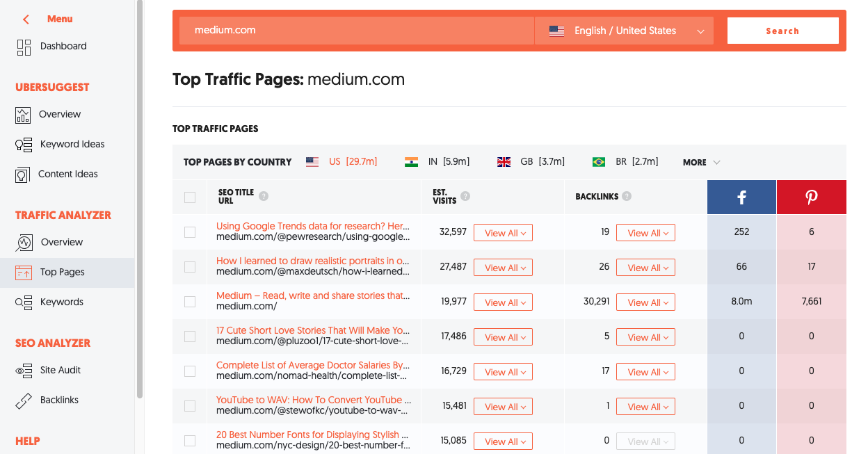Open Medium – Read, write and share stories link
Image resolution: width=868 pixels, height=454 pixels.
[x=313, y=295]
